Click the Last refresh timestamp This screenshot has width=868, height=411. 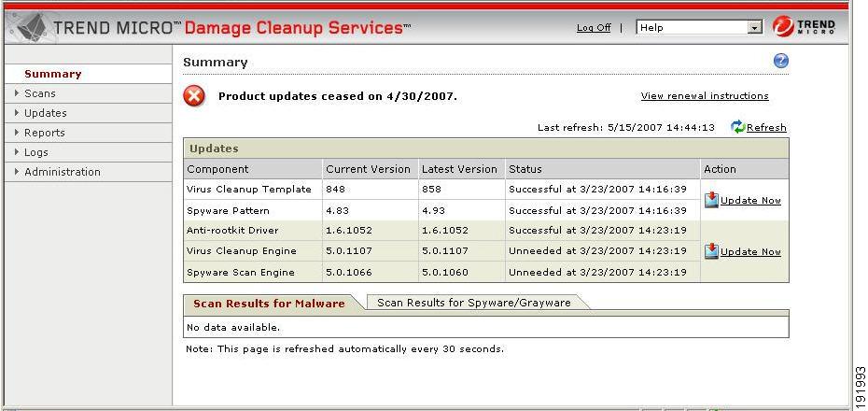[626, 128]
